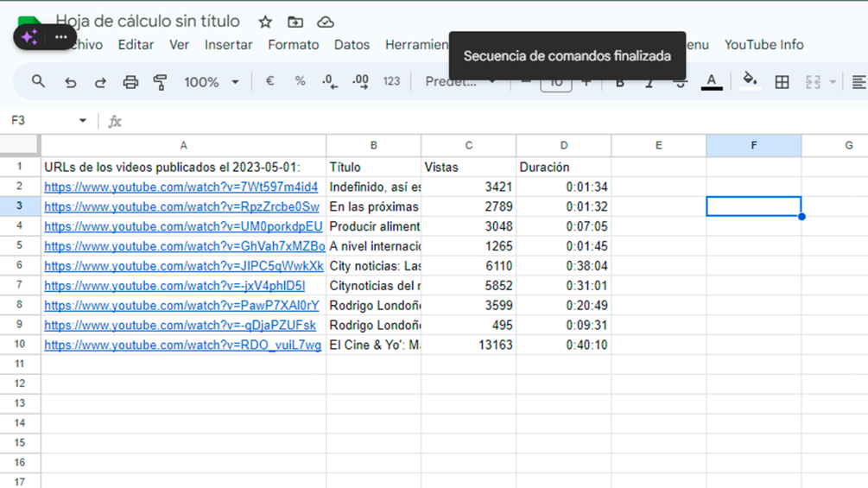
Task: Star the spreadsheet with the star icon
Action: (265, 22)
